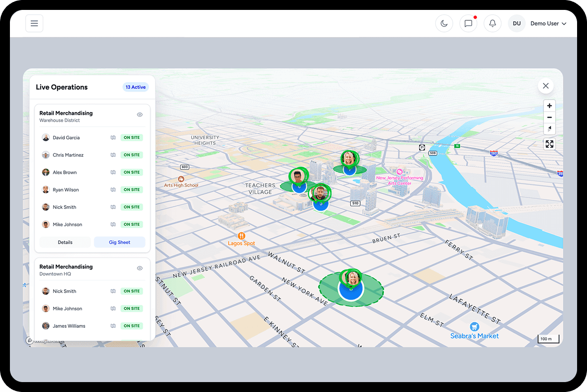Screen dimensions: 587x392
Task: Toggle dark mode using the moon icon
Action: (x=444, y=23)
